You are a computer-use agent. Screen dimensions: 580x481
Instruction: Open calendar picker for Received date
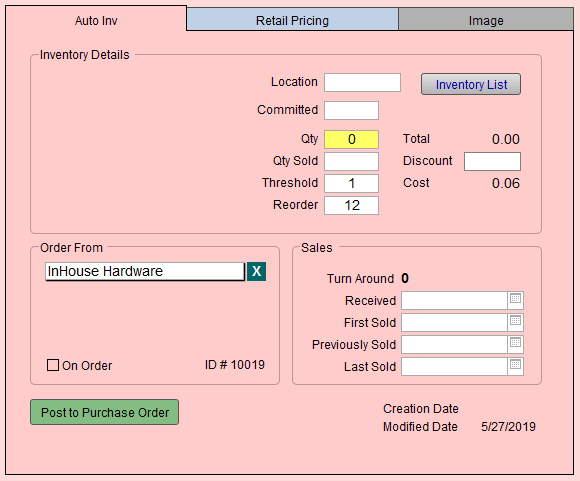[515, 300]
